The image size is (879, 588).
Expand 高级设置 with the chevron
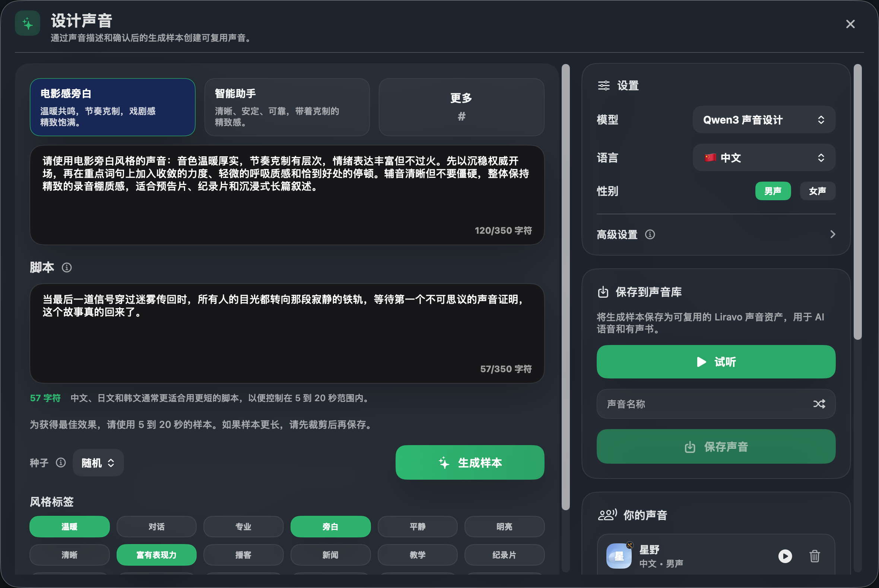click(x=832, y=234)
